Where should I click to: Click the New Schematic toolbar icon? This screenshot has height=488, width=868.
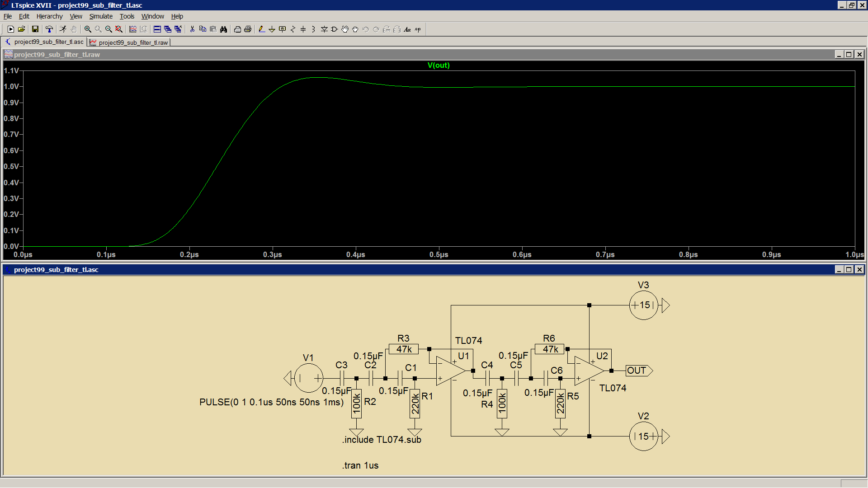pyautogui.click(x=11, y=29)
